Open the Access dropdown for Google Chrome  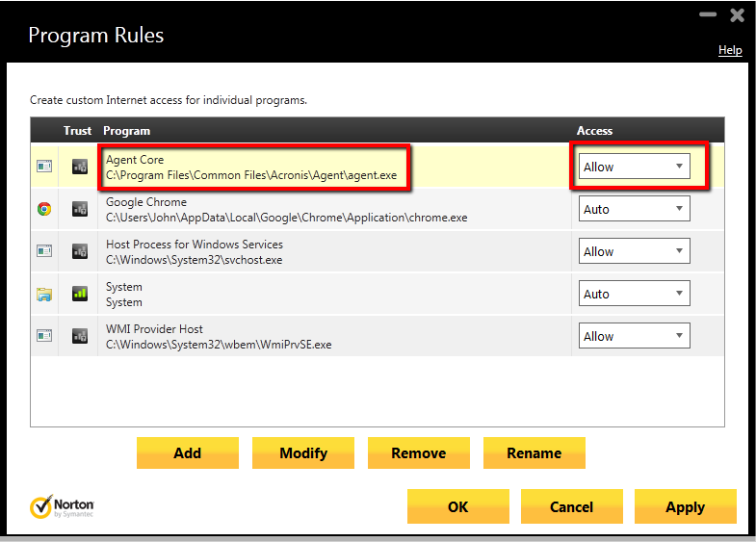pyautogui.click(x=634, y=209)
